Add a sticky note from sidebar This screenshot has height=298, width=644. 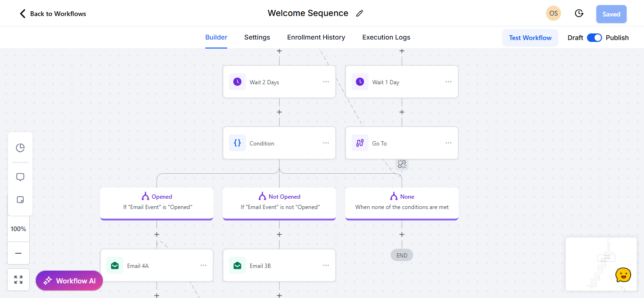coord(20,200)
